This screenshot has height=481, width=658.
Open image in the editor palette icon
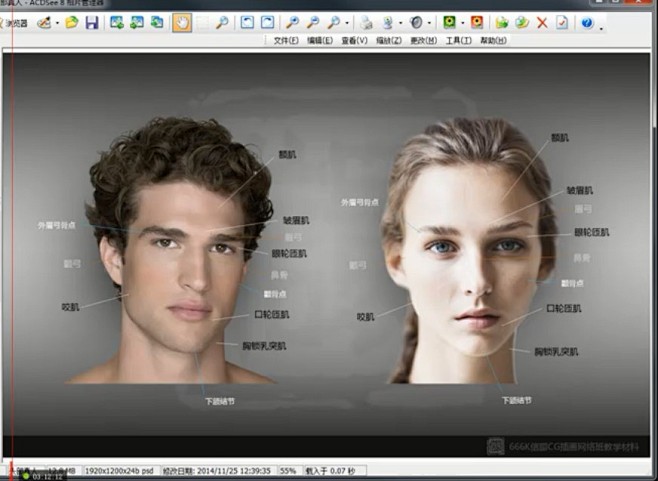tap(43, 22)
